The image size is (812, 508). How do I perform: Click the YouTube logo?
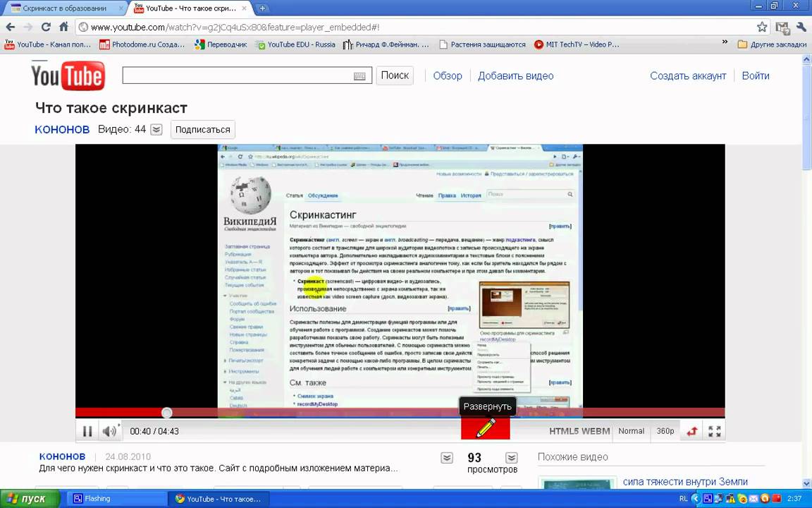[68, 75]
